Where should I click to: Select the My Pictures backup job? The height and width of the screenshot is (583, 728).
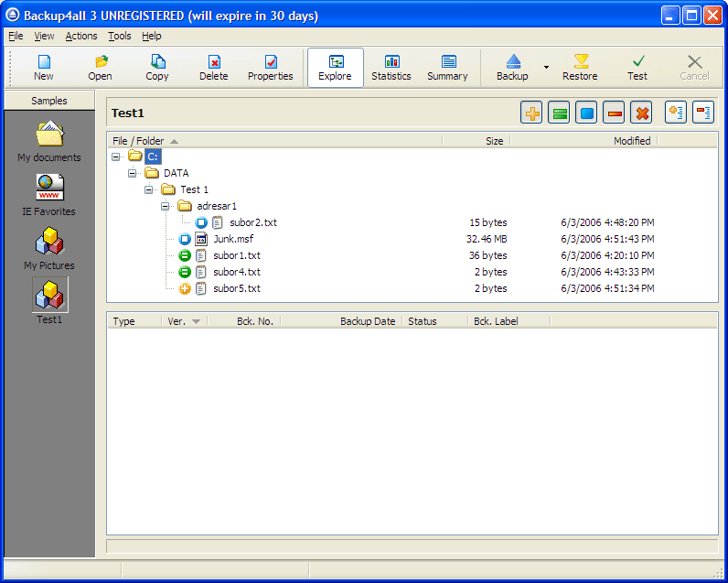click(x=49, y=249)
